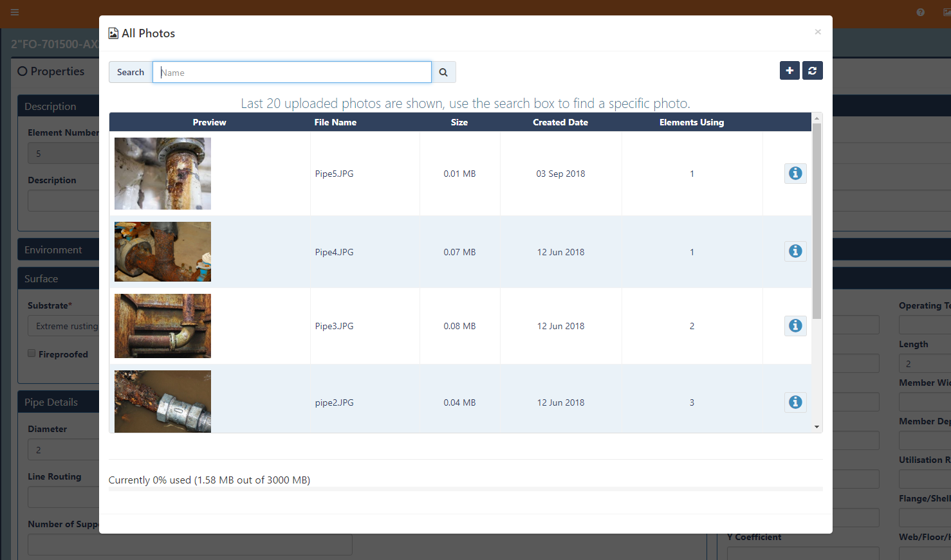Sort by Created Date column header

(x=560, y=122)
